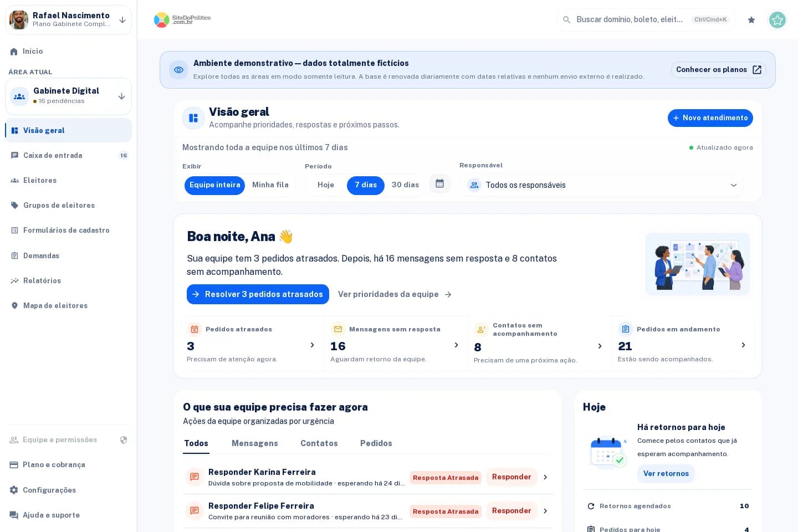Click the favorites star icon in header
This screenshot has height=532, width=798.
[x=751, y=20]
